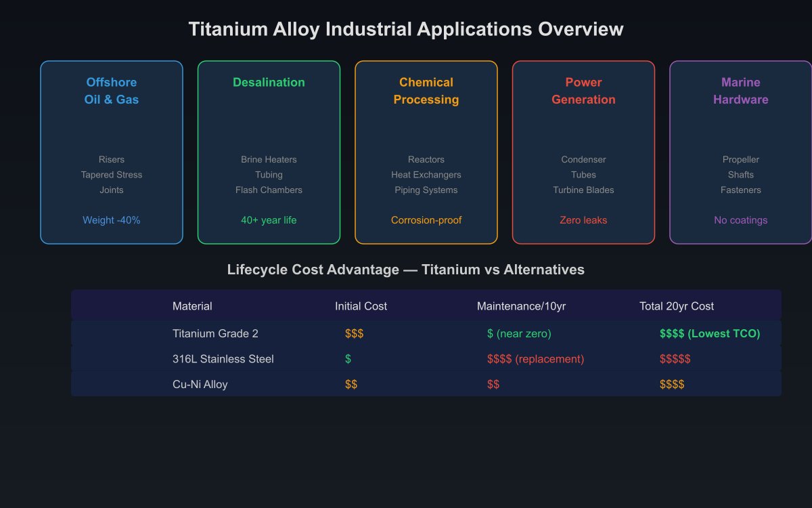Click 'Tapered Stress' in the Offshore card
The height and width of the screenshot is (508, 812).
tap(112, 175)
